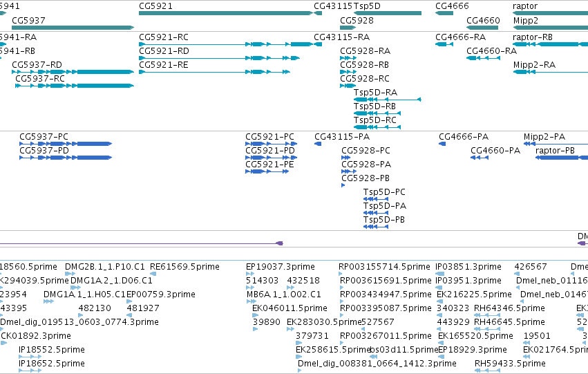
Task: Click the Tsp5D gene label
Action: [367, 6]
